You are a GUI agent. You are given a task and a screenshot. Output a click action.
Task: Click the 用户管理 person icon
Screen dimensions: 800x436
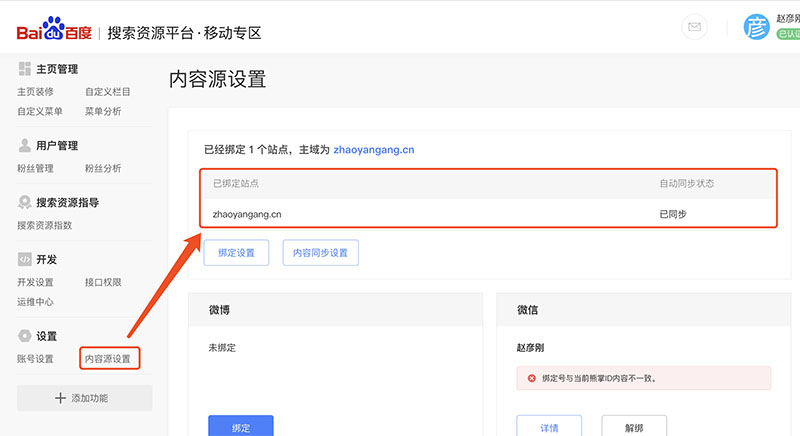(25, 146)
